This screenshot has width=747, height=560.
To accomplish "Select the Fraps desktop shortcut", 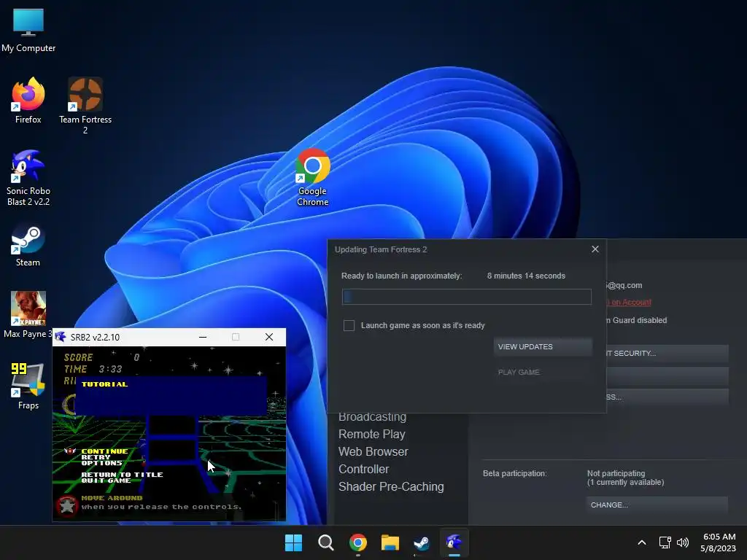I will tap(28, 386).
